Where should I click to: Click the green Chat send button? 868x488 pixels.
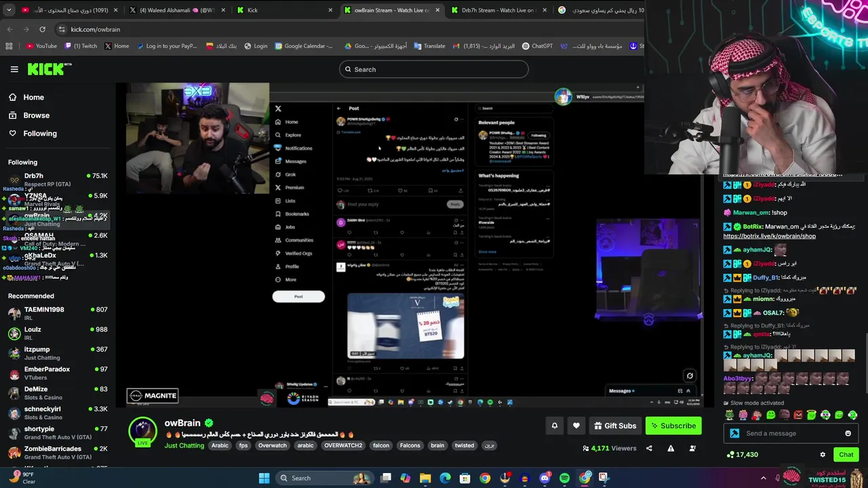click(846, 455)
